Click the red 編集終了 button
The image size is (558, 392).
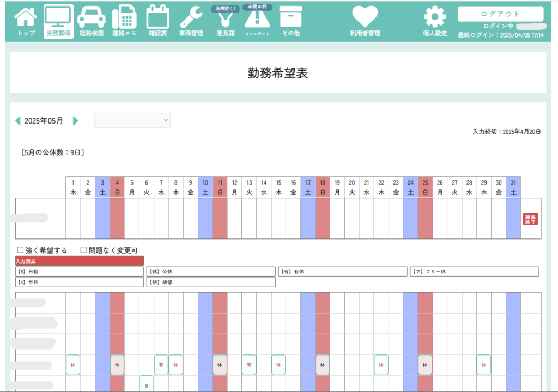[x=530, y=219]
